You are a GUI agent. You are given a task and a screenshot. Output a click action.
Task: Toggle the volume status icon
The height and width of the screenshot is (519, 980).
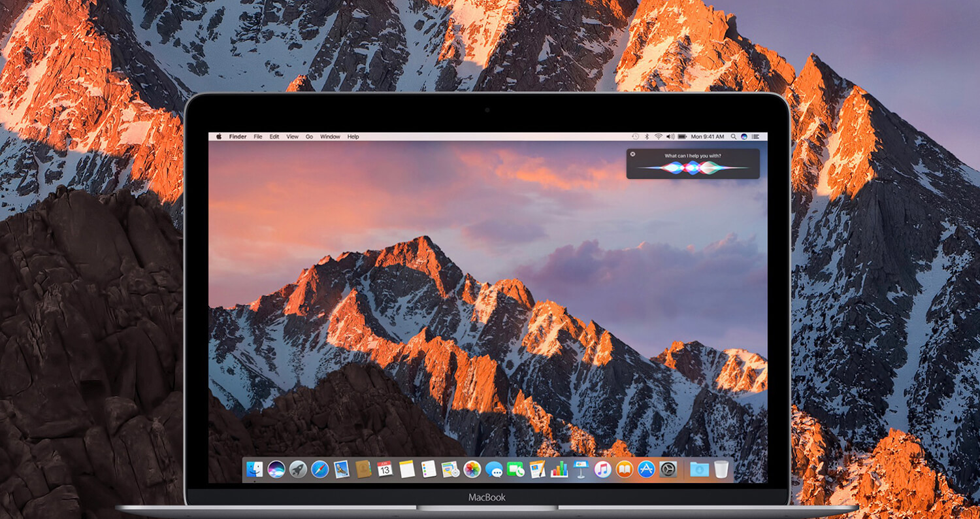pos(670,136)
